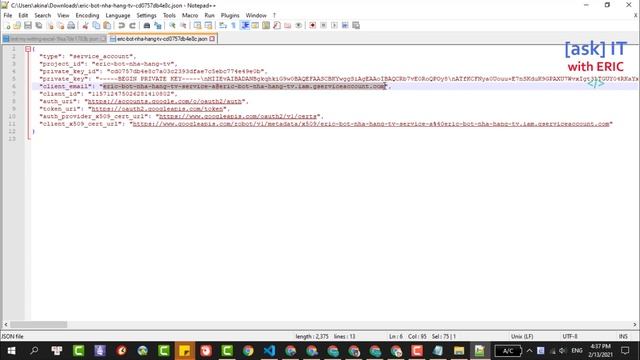Click the Replace toolbar icon
This screenshot has width=640, height=360.
pyautogui.click(x=158, y=25)
